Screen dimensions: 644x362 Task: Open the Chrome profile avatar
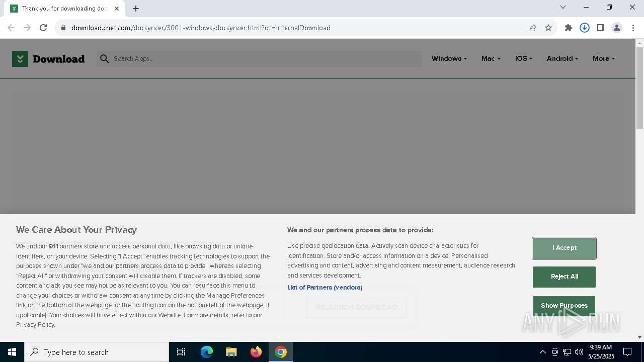click(617, 28)
